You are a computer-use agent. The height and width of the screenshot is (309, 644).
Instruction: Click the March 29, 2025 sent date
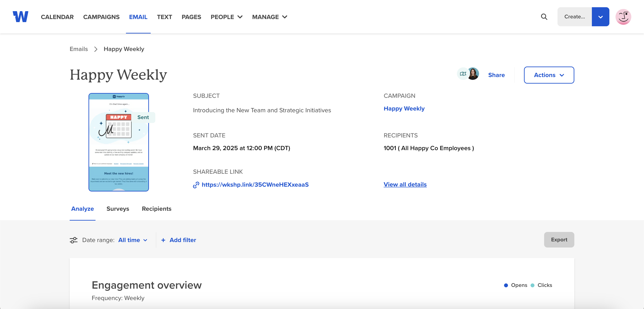(241, 148)
